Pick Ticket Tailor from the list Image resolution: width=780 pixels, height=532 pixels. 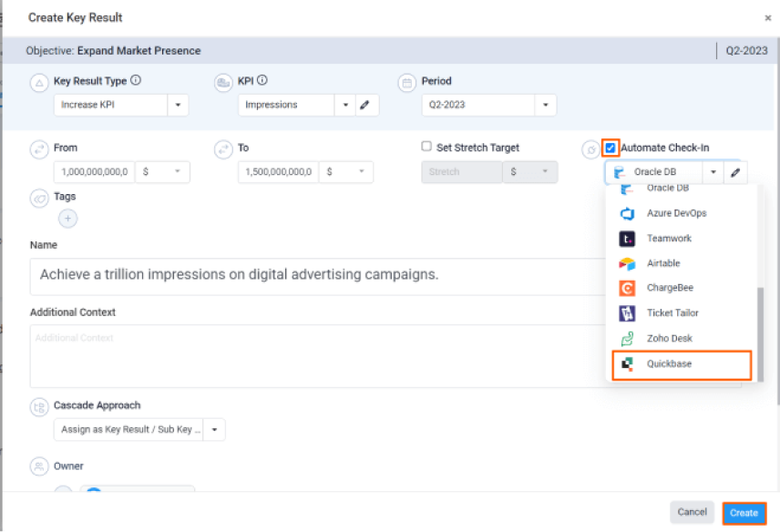click(682, 313)
